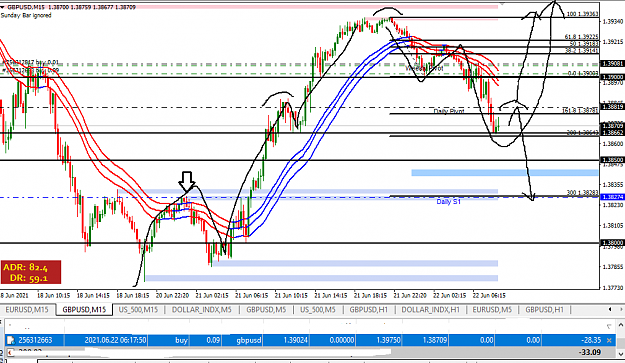625x363 pixels.
Task: Click the time axis label '20 Jun 22:20'
Action: 172,296
